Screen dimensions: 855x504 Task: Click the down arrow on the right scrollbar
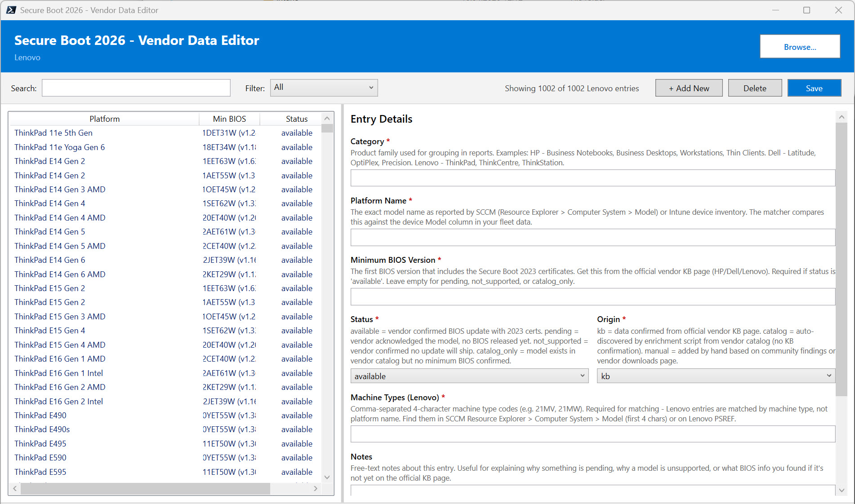pos(842,491)
